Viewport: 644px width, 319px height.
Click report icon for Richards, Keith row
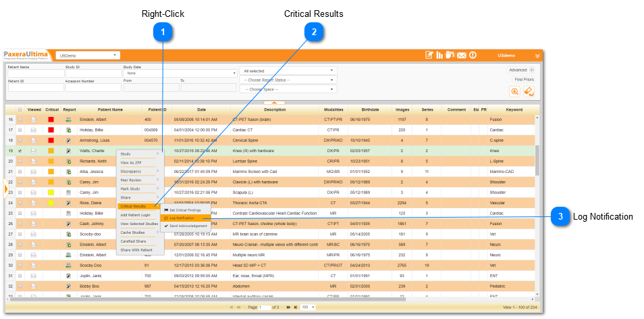tap(69, 161)
